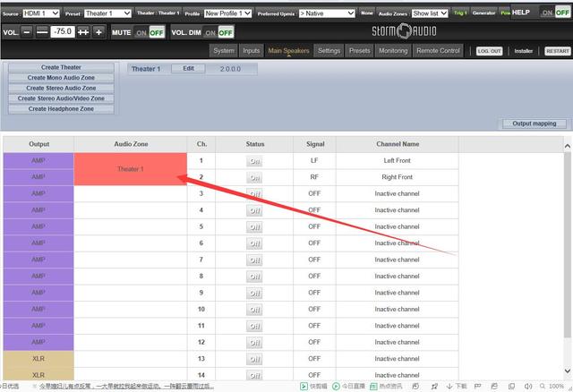Toggle channel 3 status Off switch
Screen dimensions: 573x392
pos(255,193)
